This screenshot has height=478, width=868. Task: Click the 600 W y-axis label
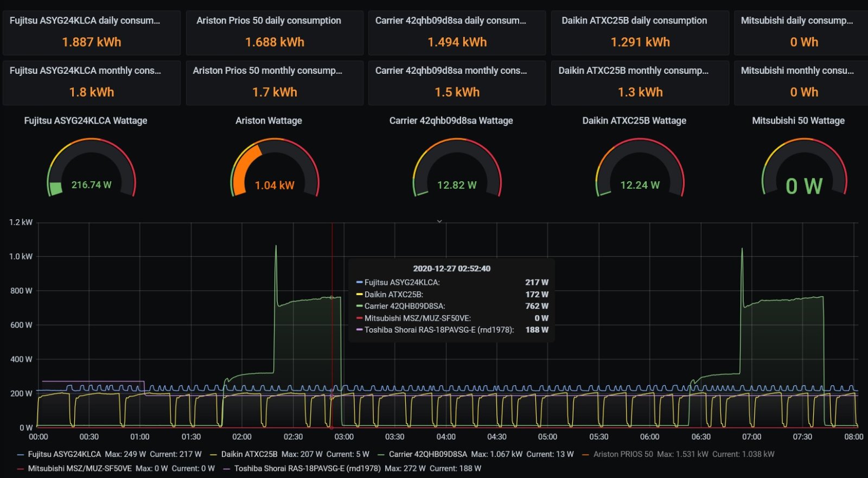pos(21,325)
